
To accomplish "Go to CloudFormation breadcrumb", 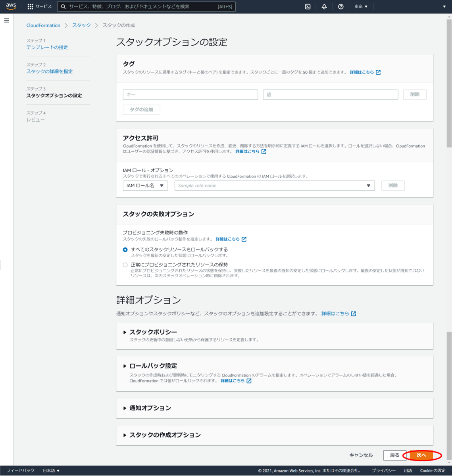I will pyautogui.click(x=43, y=25).
